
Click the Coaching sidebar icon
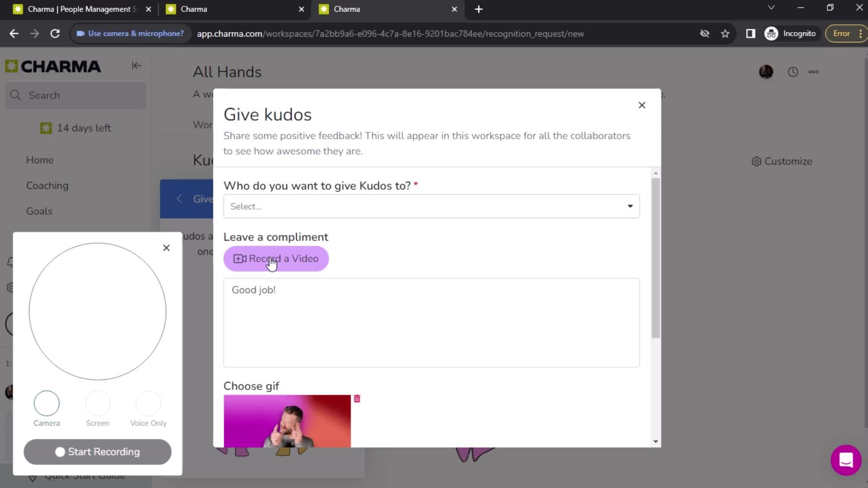[x=47, y=185]
